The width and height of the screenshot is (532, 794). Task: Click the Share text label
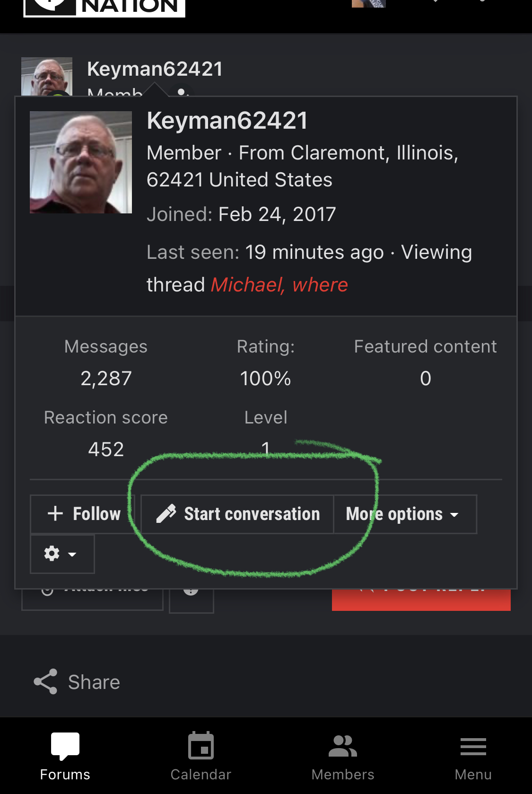94,682
